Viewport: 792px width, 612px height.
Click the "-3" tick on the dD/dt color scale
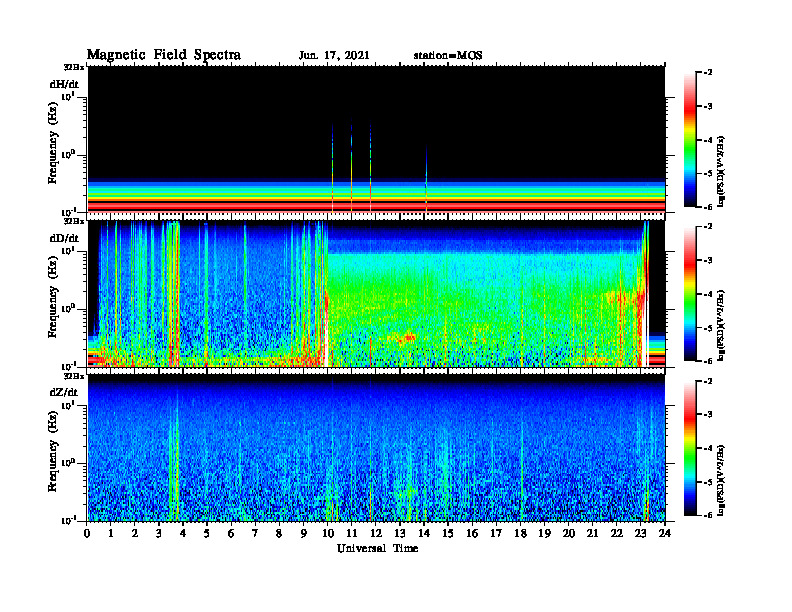click(707, 261)
